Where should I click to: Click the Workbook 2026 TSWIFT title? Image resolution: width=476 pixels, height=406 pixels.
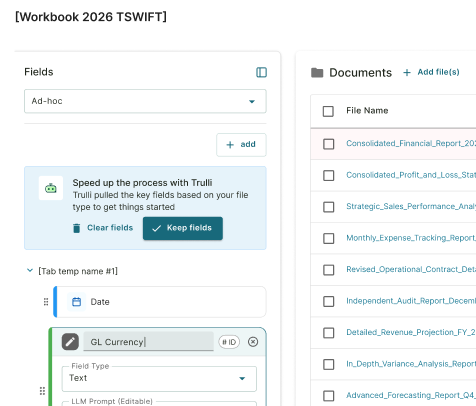coord(91,17)
